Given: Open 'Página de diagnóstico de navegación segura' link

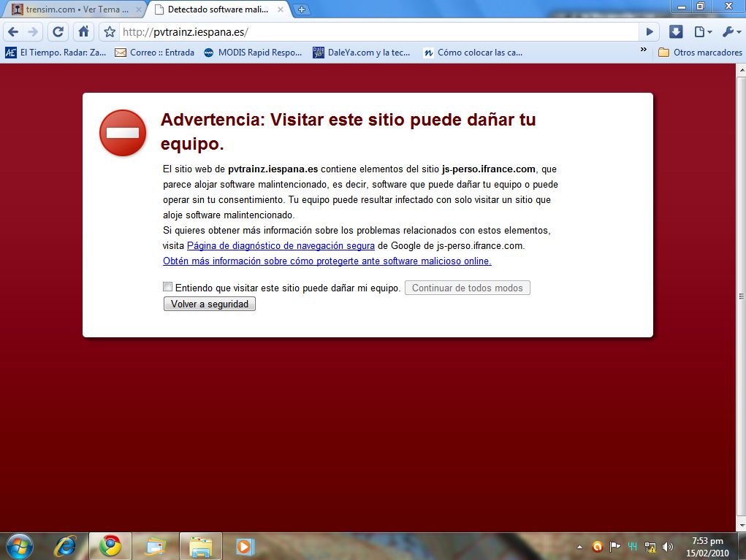Looking at the screenshot, I should [x=281, y=246].
